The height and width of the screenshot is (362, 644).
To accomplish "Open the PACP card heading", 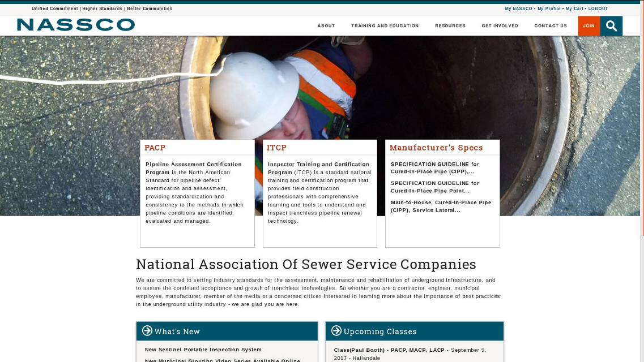I will pos(155,148).
